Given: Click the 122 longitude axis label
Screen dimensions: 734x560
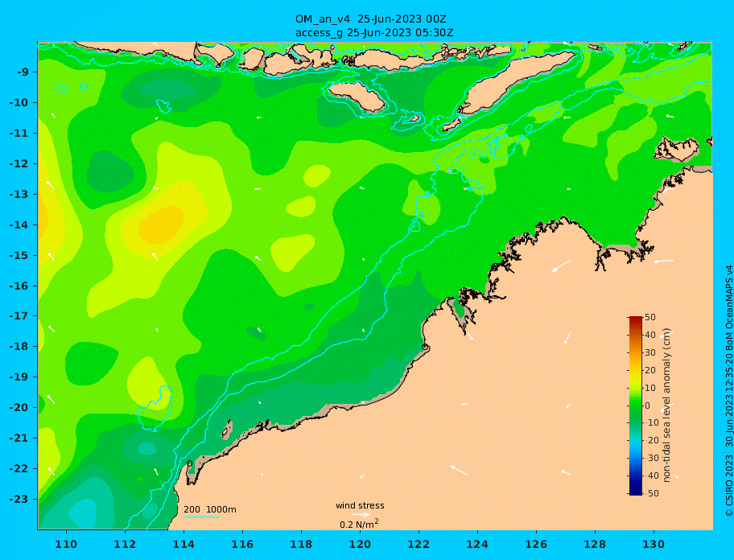Looking at the screenshot, I should pyautogui.click(x=419, y=545).
